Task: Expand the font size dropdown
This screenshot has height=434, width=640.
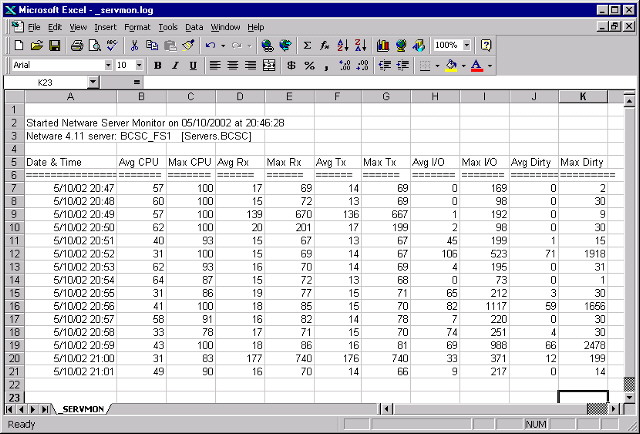Action: [138, 65]
